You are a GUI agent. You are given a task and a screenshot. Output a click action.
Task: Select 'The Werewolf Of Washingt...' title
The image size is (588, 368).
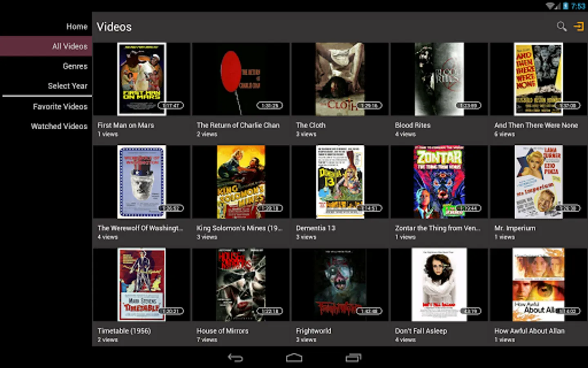click(140, 228)
